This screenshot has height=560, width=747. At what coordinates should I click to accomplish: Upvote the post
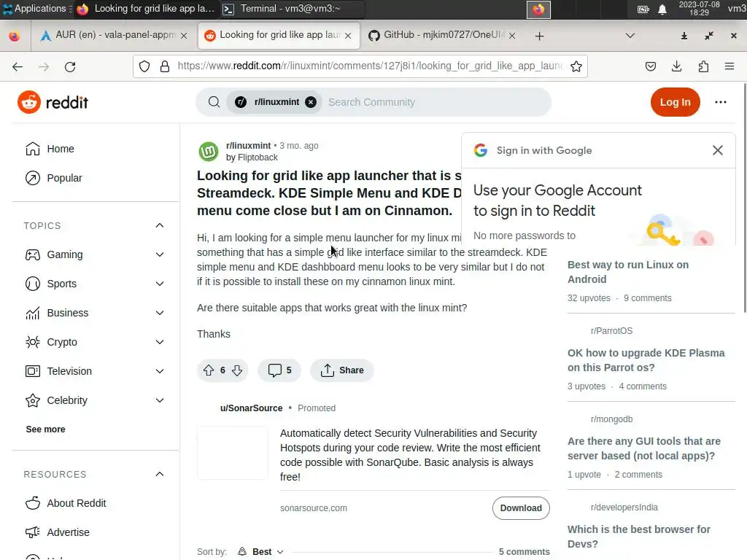(208, 370)
